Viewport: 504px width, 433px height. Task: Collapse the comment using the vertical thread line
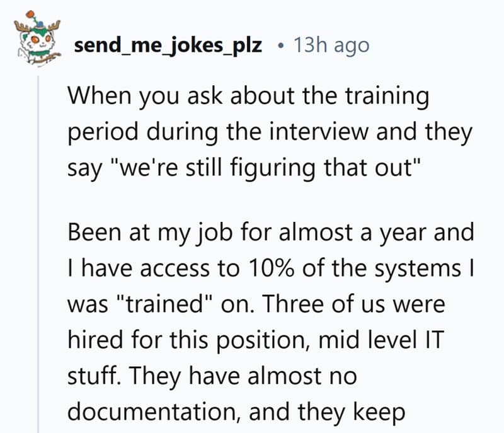pyautogui.click(x=38, y=252)
